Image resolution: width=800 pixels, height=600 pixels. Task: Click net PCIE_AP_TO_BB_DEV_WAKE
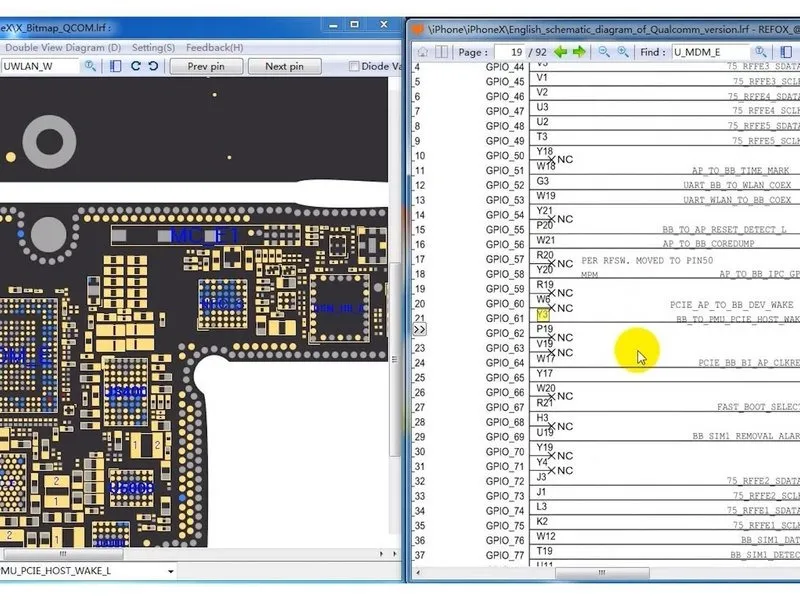(x=732, y=305)
